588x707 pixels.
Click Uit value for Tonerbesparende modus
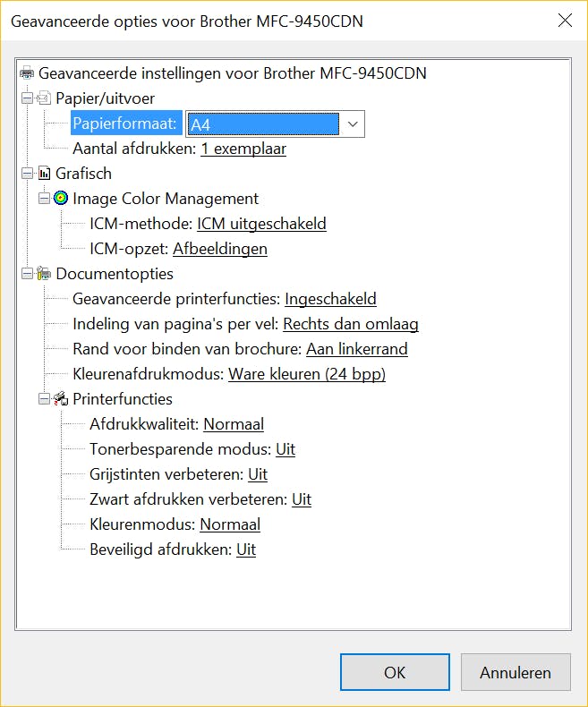pos(285,449)
